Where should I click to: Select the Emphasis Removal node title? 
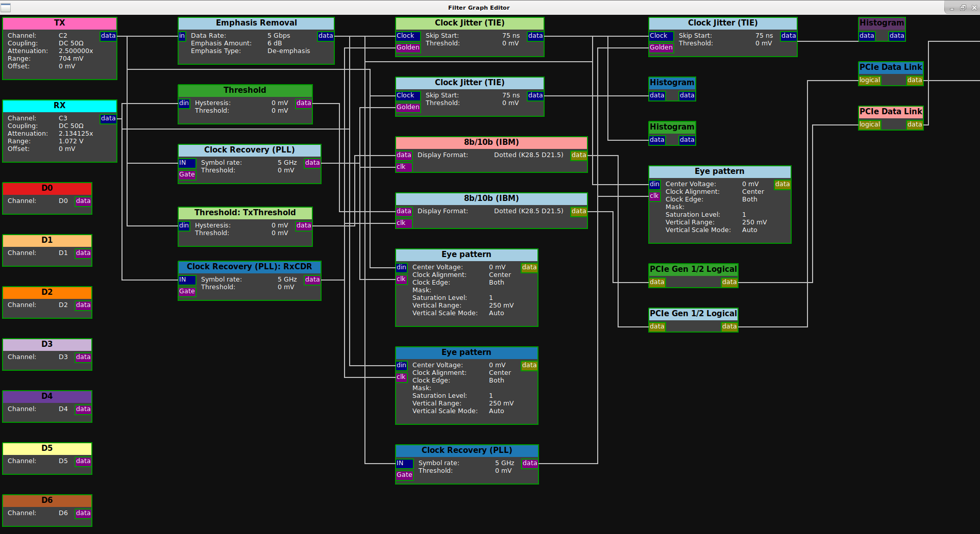[256, 23]
